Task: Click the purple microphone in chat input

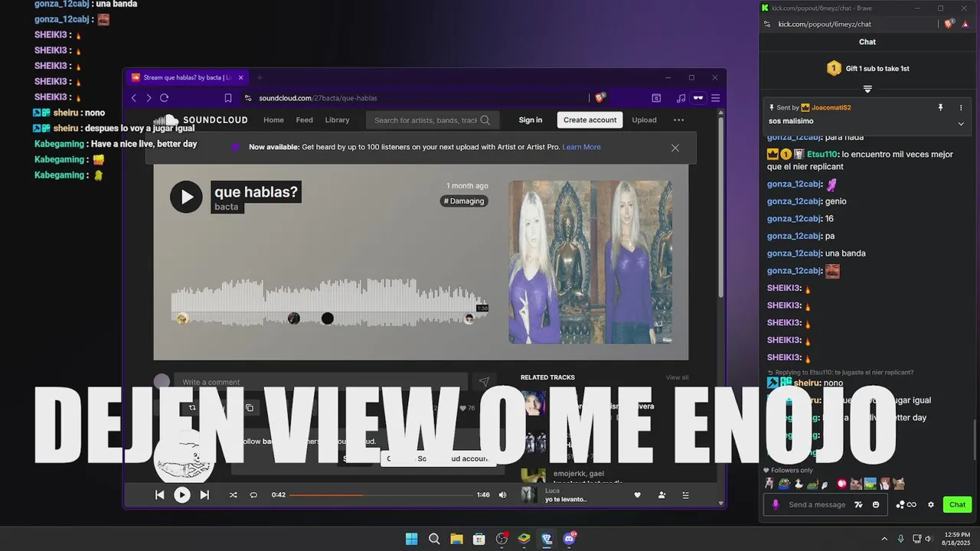Action: pos(776,504)
